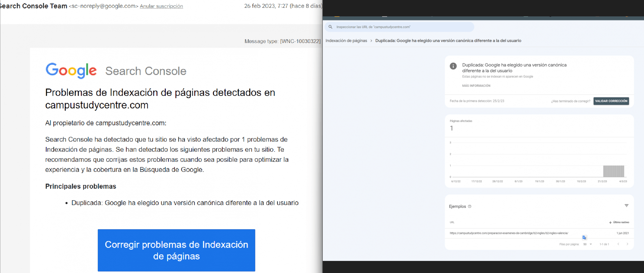Click the search magnifier icon in Search Console

(330, 27)
